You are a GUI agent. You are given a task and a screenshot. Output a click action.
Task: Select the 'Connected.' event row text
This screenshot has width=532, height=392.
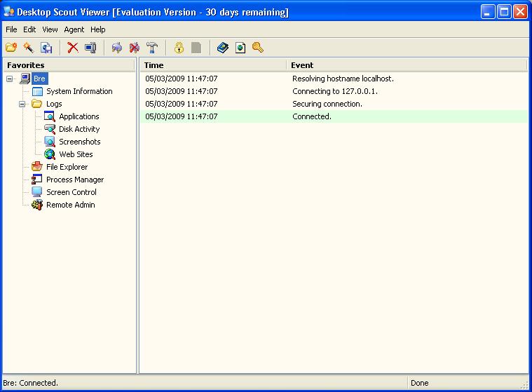312,116
